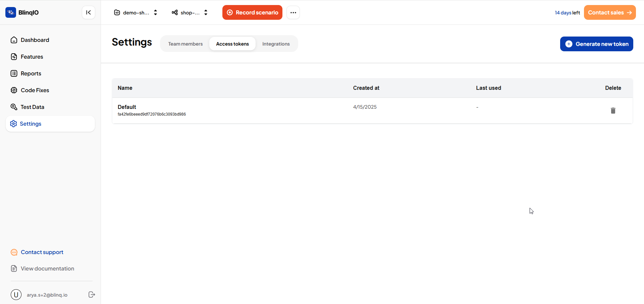Open the Reports section
644x304 pixels.
[31, 73]
